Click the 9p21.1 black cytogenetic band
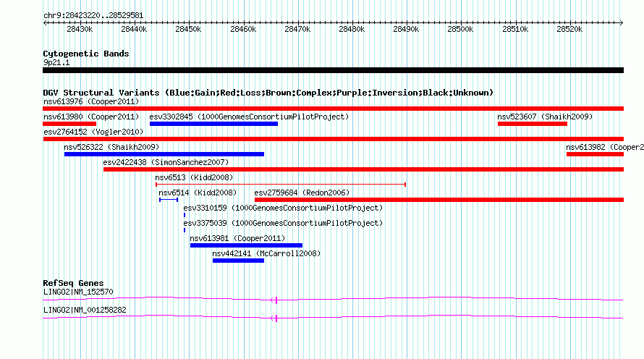 [x=333, y=70]
